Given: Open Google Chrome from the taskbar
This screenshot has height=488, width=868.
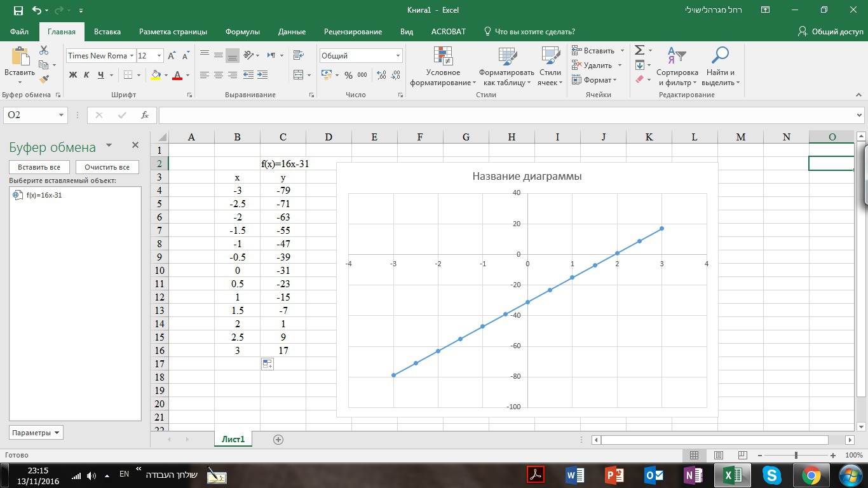Looking at the screenshot, I should point(811,475).
